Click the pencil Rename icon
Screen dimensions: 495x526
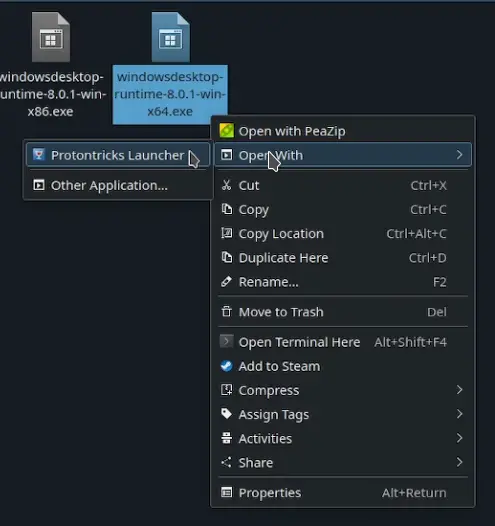[226, 282]
